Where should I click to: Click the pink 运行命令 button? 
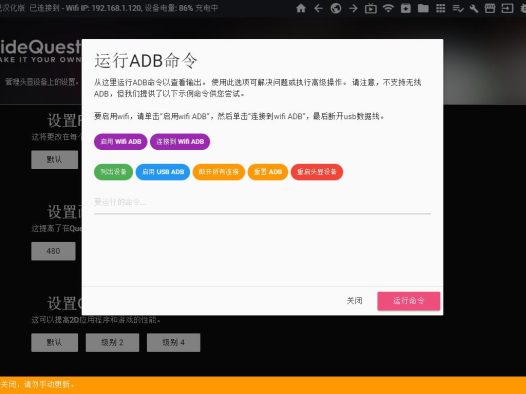click(409, 301)
